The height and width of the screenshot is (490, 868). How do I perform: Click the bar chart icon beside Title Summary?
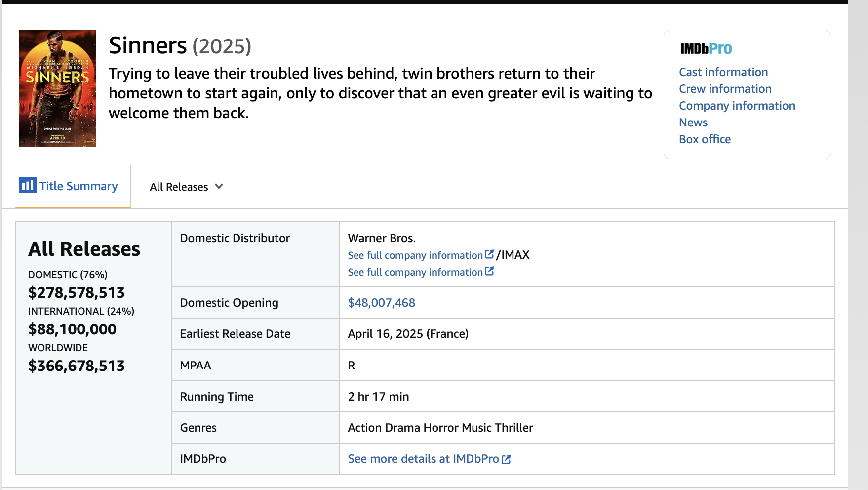27,185
